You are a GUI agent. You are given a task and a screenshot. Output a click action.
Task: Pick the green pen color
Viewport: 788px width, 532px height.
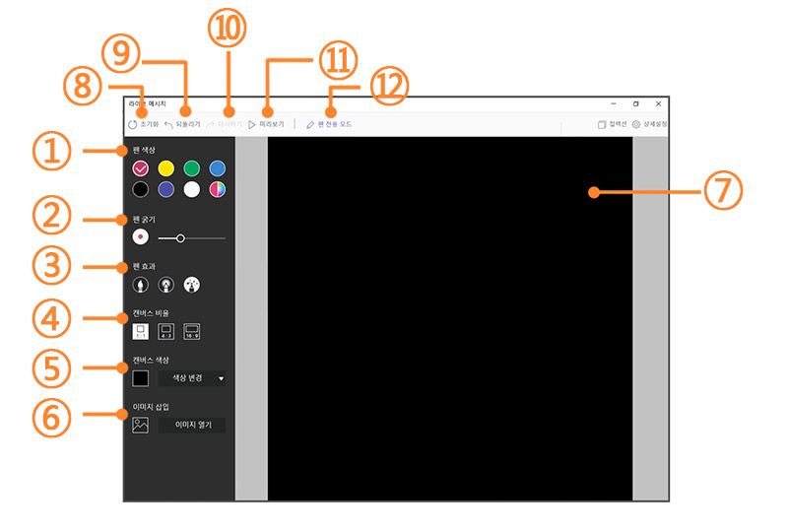[192, 168]
